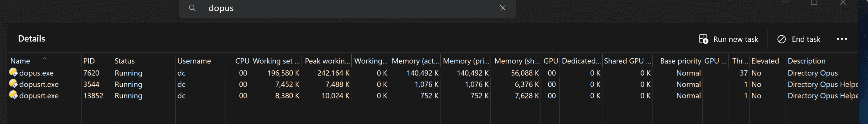
Task: Click the Username column header
Action: point(194,61)
